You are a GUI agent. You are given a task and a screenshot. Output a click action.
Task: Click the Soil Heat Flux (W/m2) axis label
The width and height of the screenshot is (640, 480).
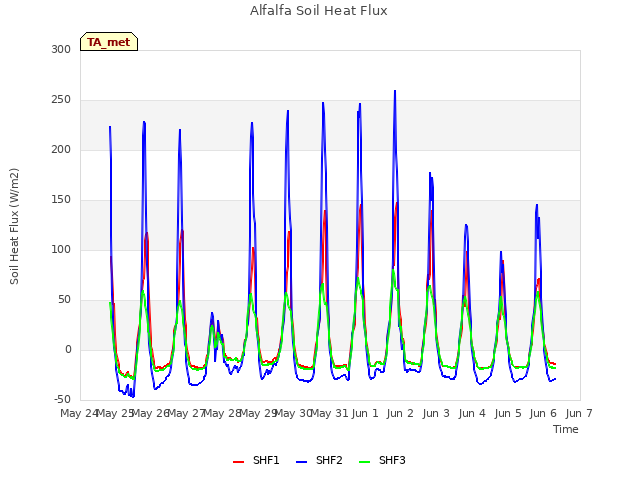tap(14, 226)
